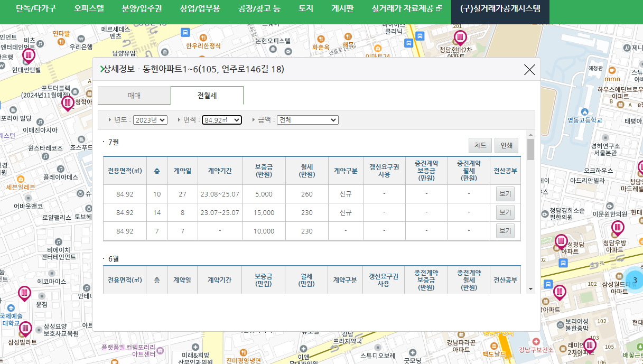Click the deposit value 10,000
The width and height of the screenshot is (643, 364).
pyautogui.click(x=264, y=231)
